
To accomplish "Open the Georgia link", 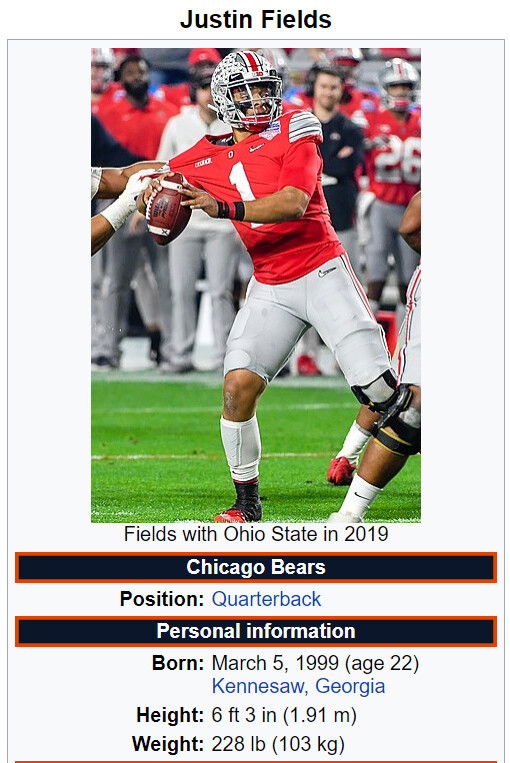I will (350, 686).
